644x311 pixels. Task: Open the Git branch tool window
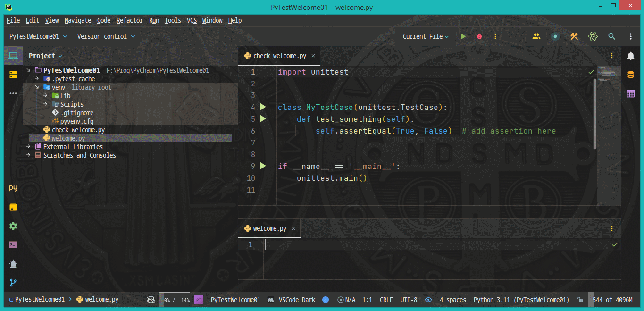pyautogui.click(x=13, y=283)
